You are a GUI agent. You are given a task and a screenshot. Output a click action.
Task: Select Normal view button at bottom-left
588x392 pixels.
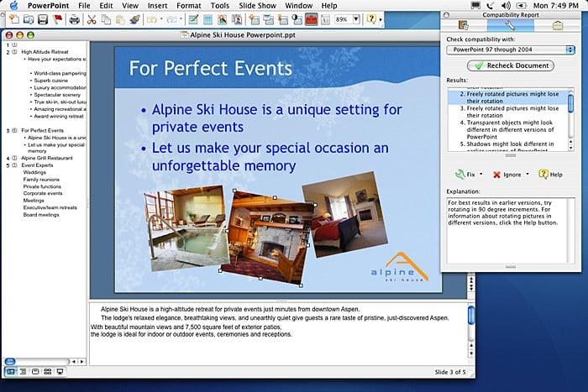(x=11, y=371)
